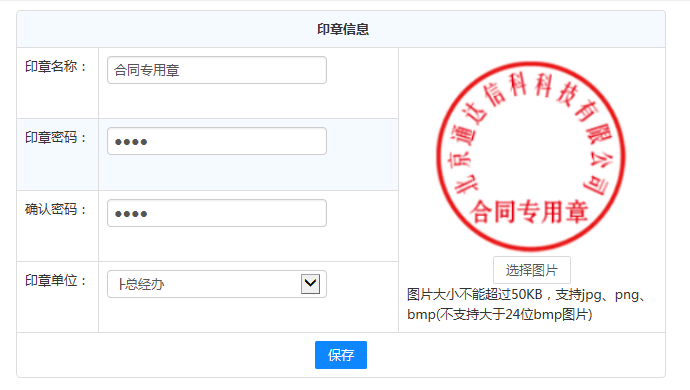
Task: Open the 印章单位 dropdown showing 总经办
Action: [x=217, y=284]
